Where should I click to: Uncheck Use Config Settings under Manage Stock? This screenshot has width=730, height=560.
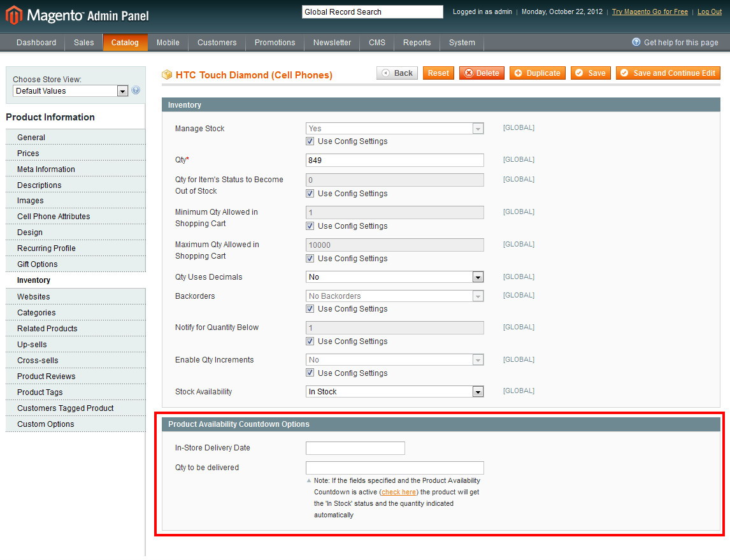click(310, 141)
